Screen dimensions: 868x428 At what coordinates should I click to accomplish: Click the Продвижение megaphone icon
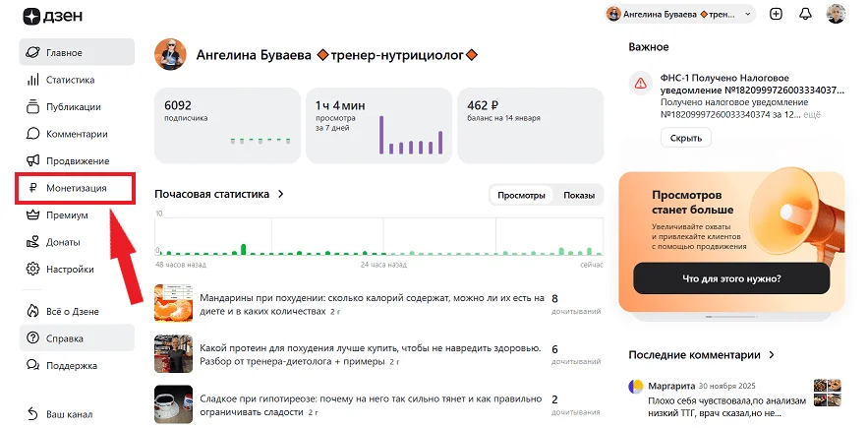point(33,160)
